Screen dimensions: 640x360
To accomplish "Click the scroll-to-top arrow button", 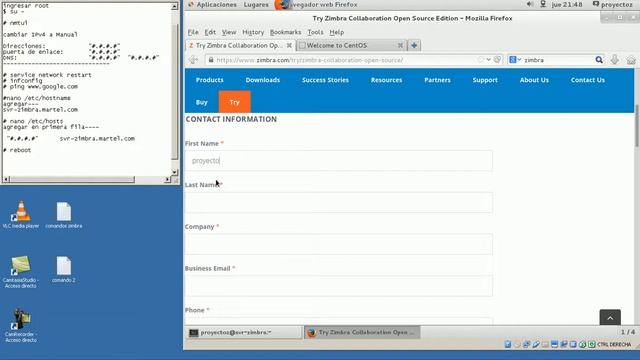I will pos(610,318).
